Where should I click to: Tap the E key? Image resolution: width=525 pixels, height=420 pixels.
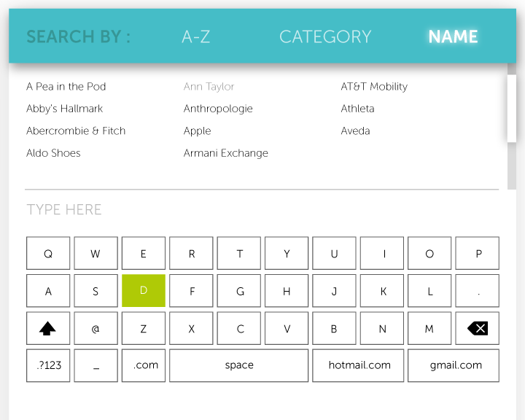click(x=144, y=253)
